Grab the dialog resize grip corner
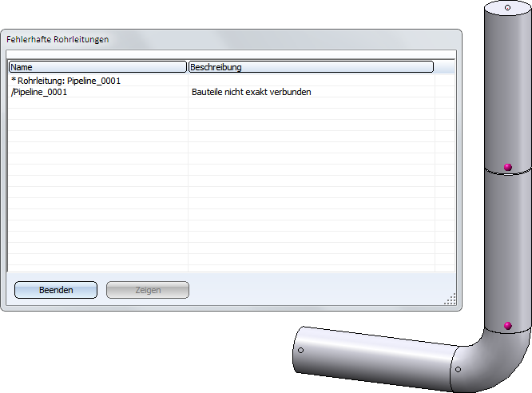Viewport: 532px width, 393px height. (x=451, y=299)
